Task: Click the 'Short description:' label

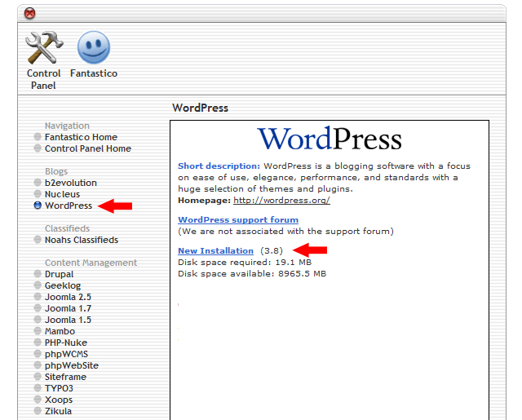Action: [x=219, y=166]
